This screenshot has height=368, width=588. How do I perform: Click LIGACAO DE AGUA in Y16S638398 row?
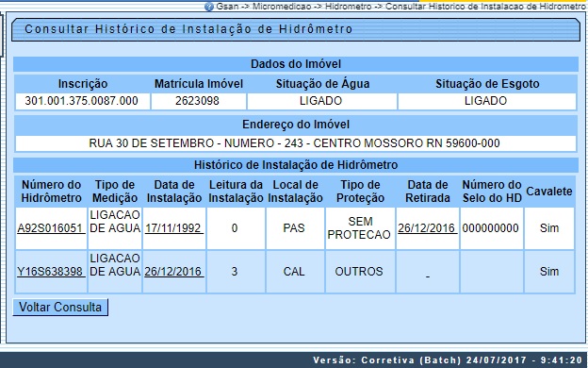tap(115, 265)
